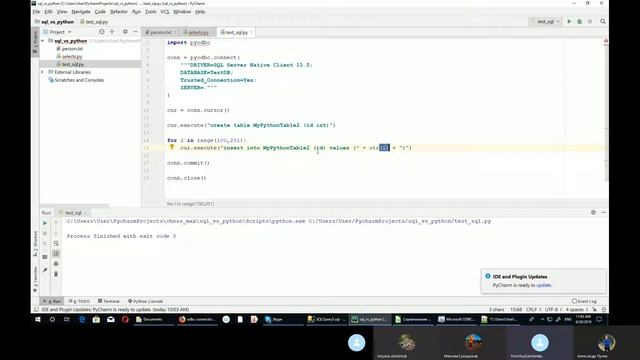Open the taskbar notification center
Screen dimensions: 640x360
pos(599,320)
